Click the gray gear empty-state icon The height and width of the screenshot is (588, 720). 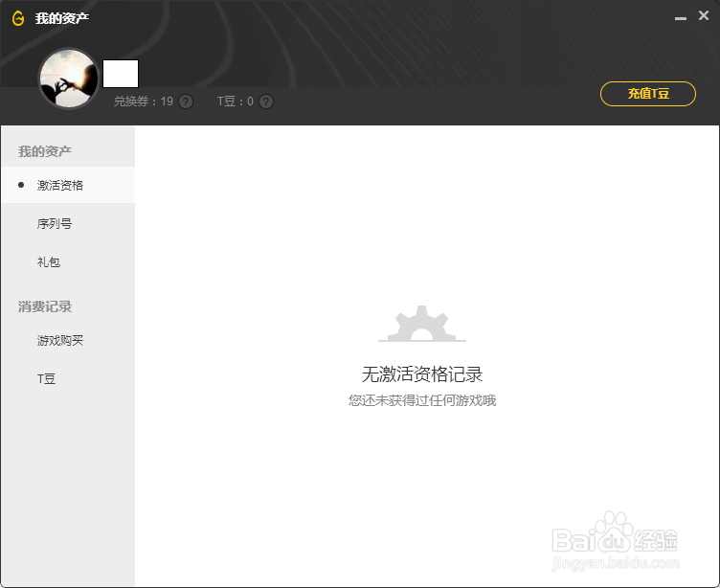[422, 324]
